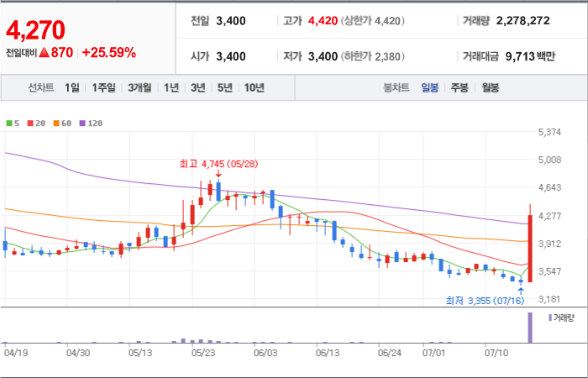Switch line chart to 1년
This screenshot has height=378, width=588.
click(171, 88)
